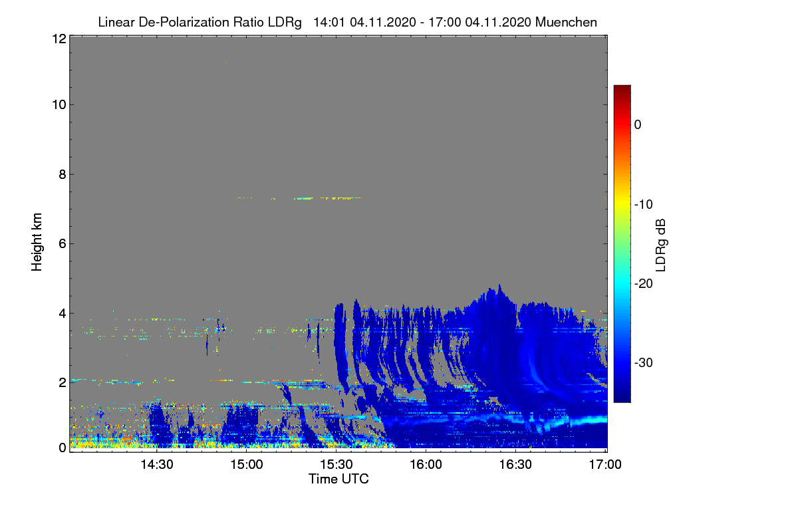The image size is (798, 532).
Task: Click the "LDRg dB" colorbar label
Action: click(x=660, y=244)
